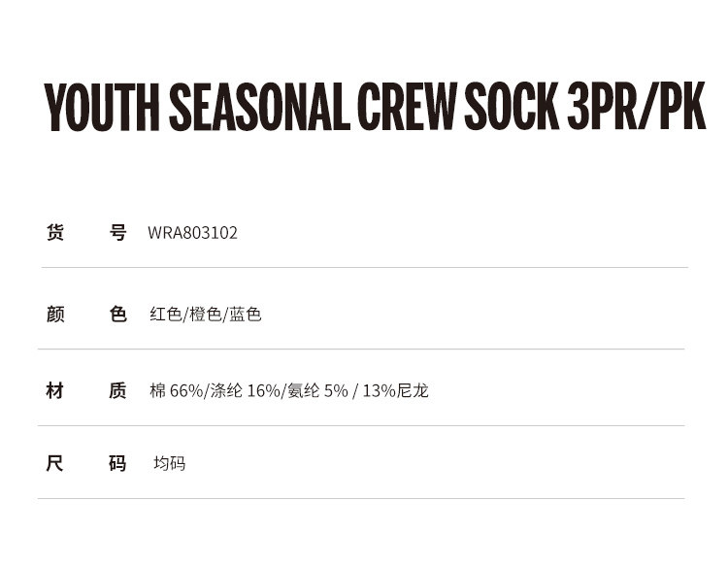Click the 号 label character

(117, 233)
